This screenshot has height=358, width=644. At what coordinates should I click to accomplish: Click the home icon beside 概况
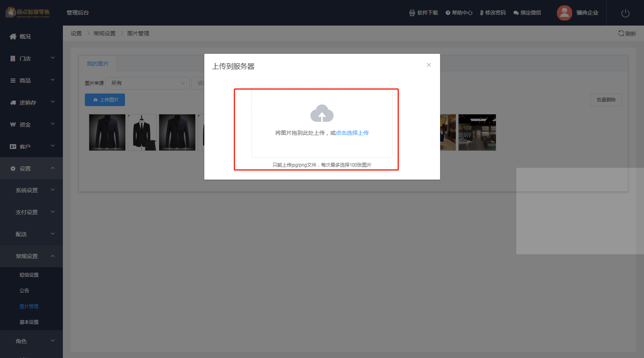tap(13, 37)
